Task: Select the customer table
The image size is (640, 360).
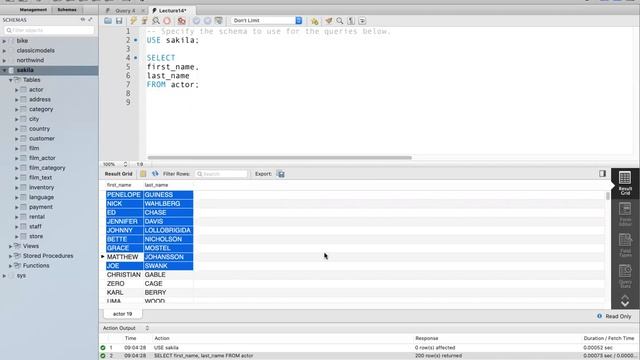Action: [42, 138]
